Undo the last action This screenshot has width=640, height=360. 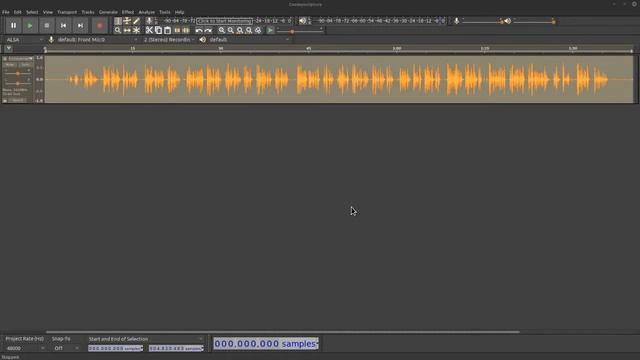199,30
